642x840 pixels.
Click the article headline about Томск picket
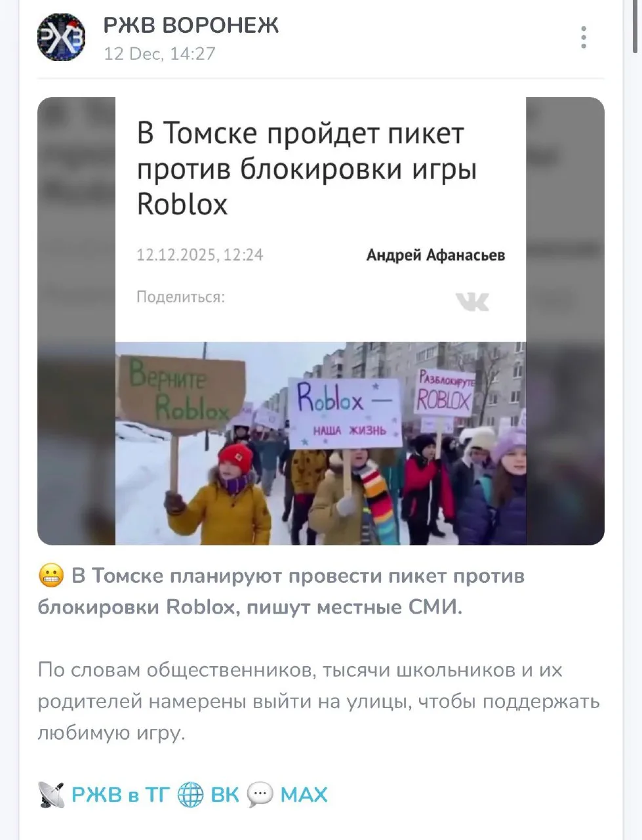pyautogui.click(x=306, y=169)
